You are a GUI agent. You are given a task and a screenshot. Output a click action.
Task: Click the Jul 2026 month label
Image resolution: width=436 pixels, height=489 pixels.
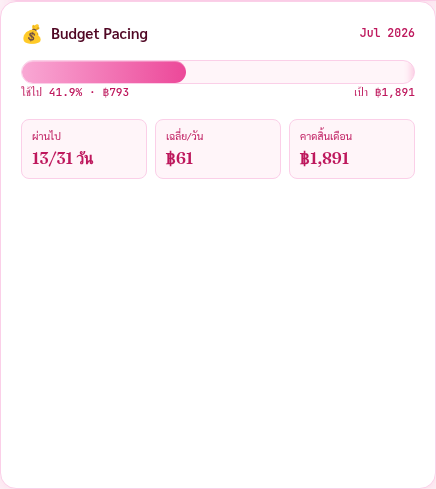(387, 33)
